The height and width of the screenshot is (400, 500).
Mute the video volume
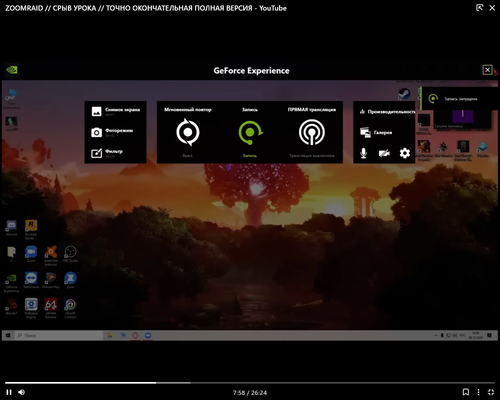[x=22, y=392]
